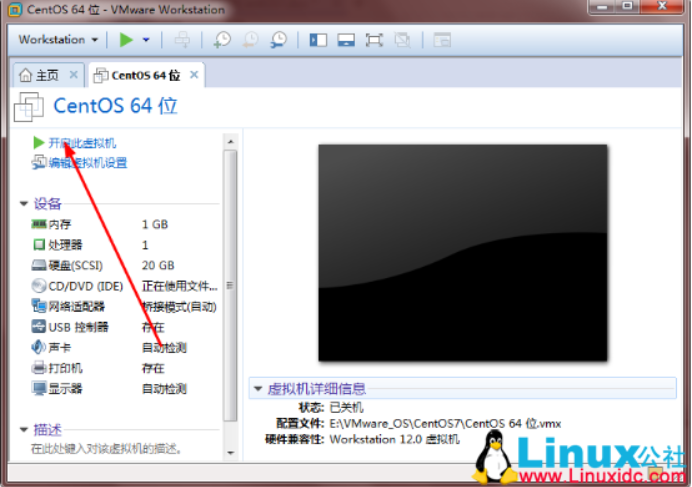Click the console view toolbar icon
The width and height of the screenshot is (692, 487).
(442, 40)
